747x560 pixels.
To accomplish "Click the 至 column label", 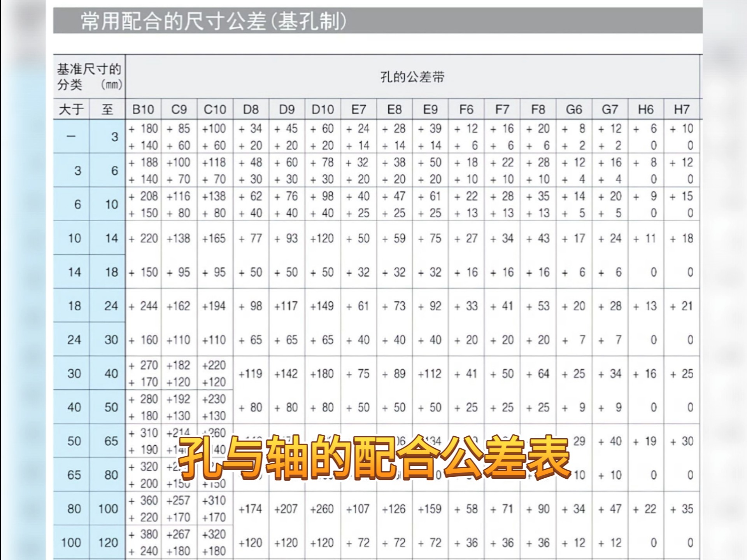I will point(107,109).
